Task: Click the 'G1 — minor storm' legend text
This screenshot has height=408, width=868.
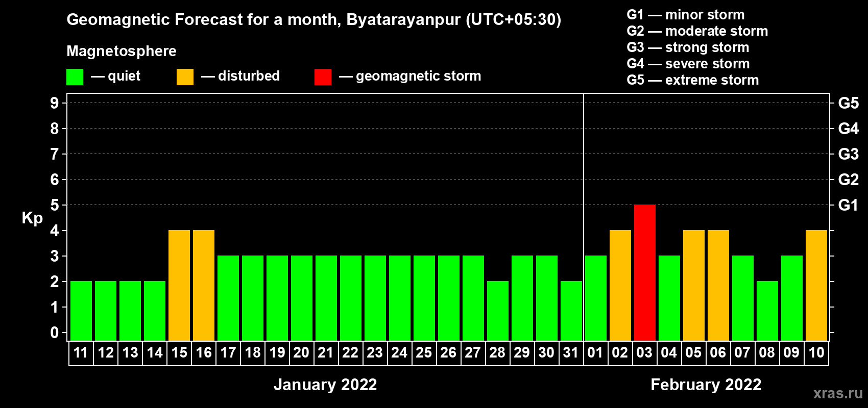Action: point(686,15)
